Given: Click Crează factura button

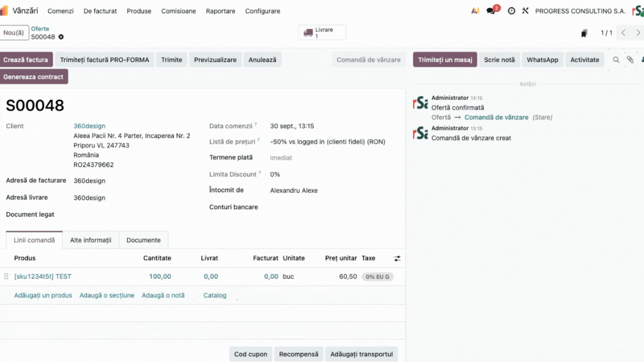Looking at the screenshot, I should (26, 60).
